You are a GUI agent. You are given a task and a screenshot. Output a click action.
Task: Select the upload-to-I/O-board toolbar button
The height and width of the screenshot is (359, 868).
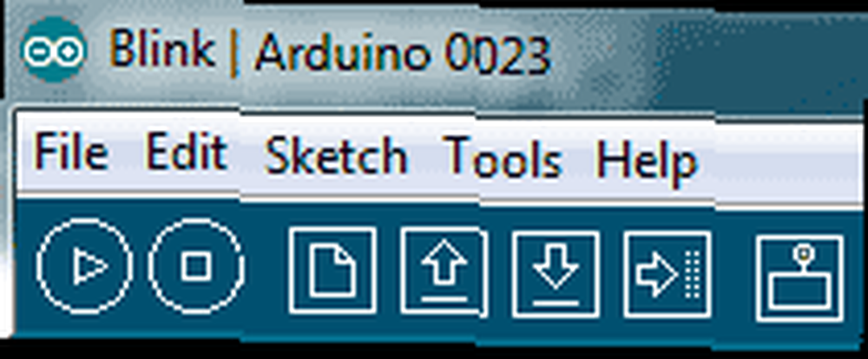667,274
